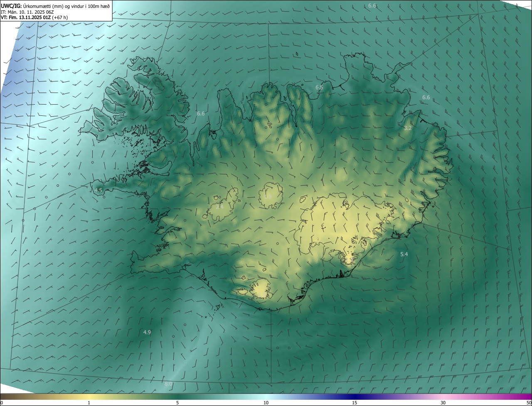Viewport: 532px width, 406px height.
Task: Click the 3.2 value label in northeast
Action: [x=408, y=128]
